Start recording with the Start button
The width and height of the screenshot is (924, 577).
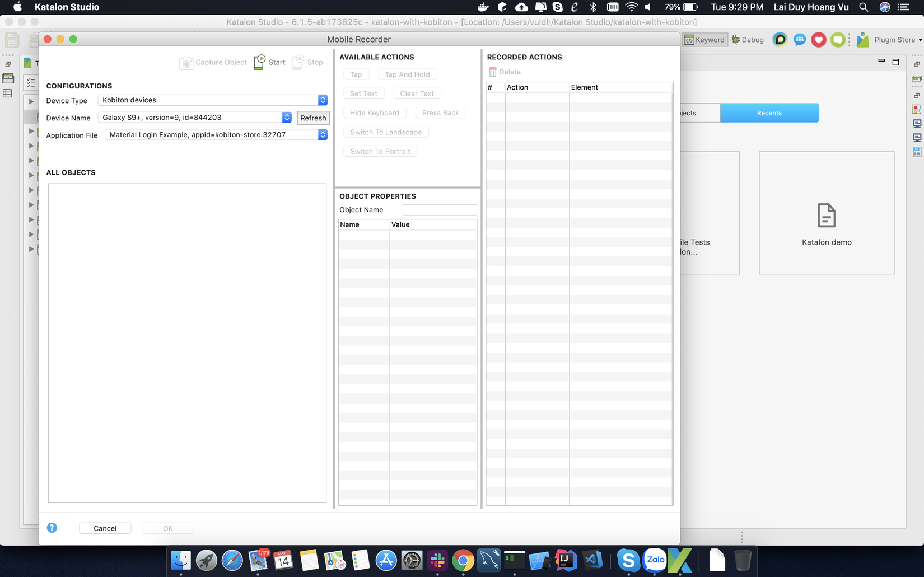click(x=269, y=62)
